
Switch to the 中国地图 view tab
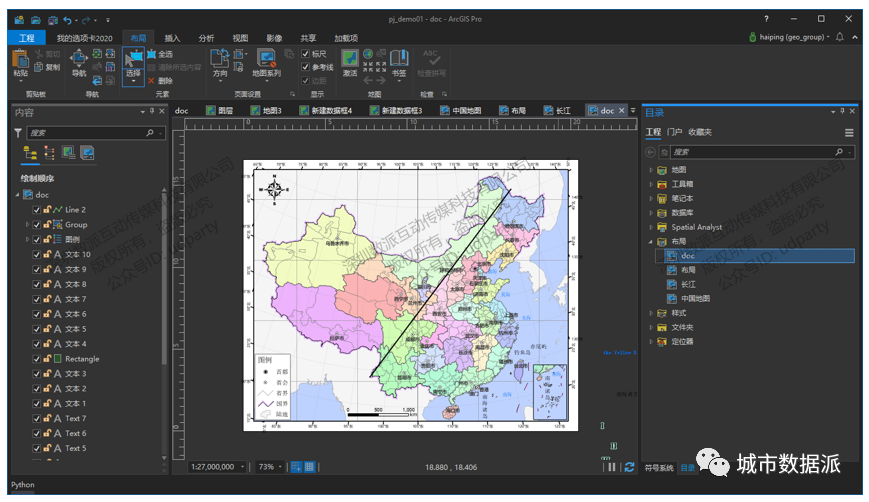coord(461,111)
